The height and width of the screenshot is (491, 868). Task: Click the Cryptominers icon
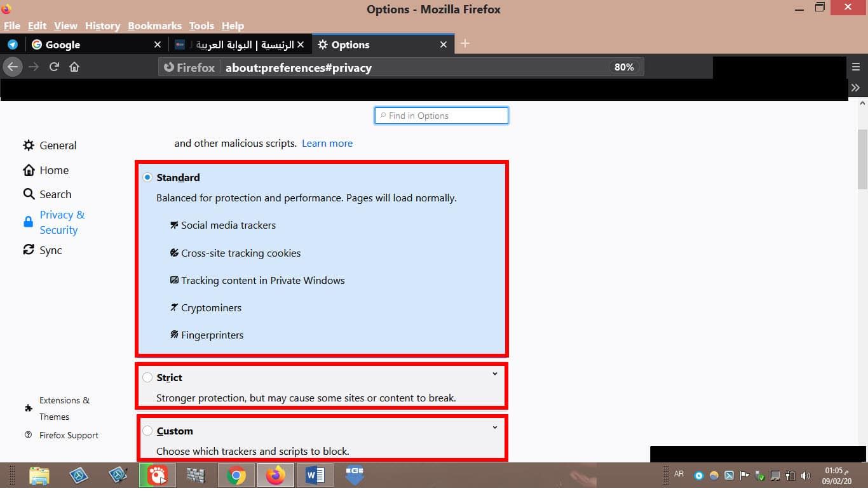174,307
